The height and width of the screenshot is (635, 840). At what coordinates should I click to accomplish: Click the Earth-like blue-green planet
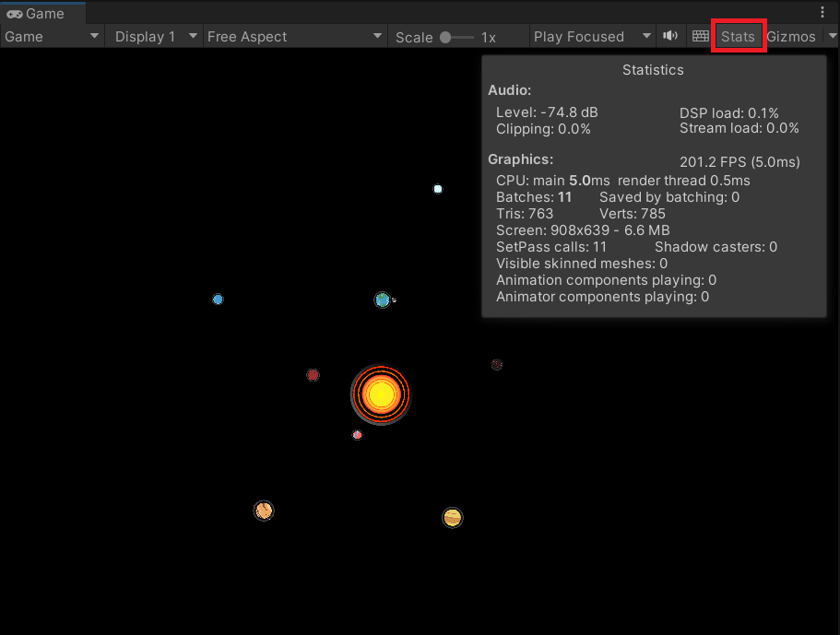click(x=383, y=300)
